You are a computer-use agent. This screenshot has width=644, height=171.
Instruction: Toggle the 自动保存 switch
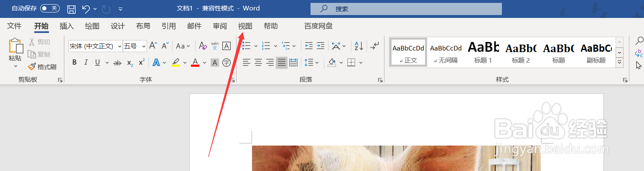pyautogui.click(x=50, y=8)
